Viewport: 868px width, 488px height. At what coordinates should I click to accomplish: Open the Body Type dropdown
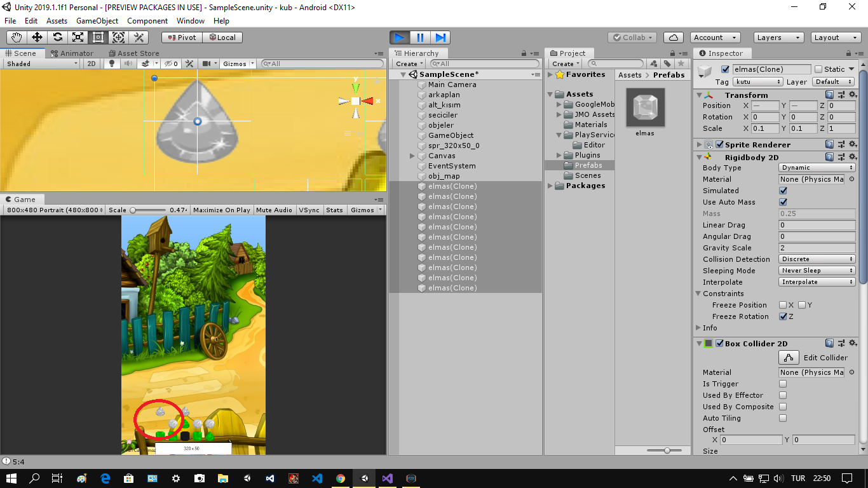(x=817, y=168)
